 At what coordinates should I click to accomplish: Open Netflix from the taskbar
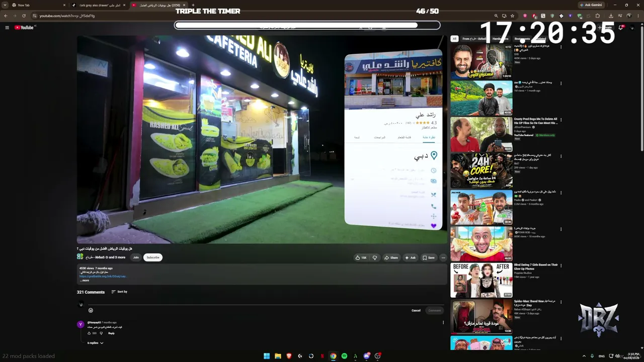(x=322, y=356)
